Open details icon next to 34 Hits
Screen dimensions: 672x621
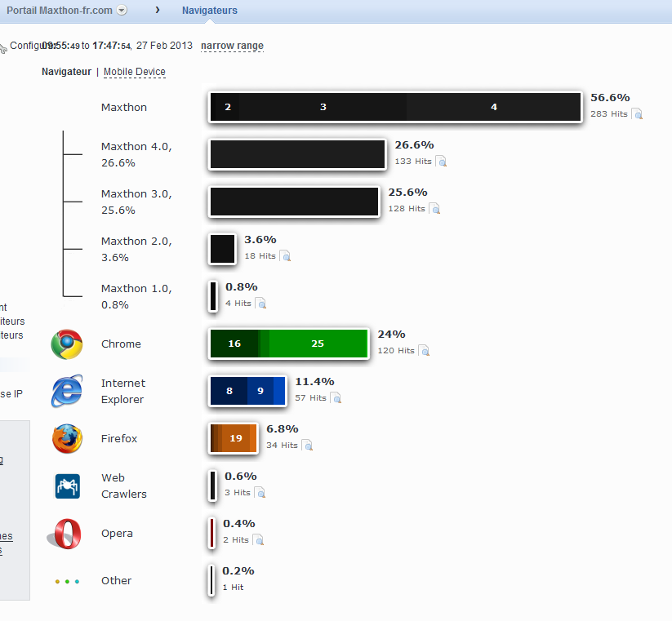308,446
